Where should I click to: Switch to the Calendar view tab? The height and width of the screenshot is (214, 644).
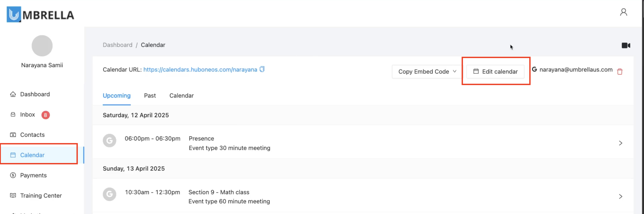(x=182, y=96)
